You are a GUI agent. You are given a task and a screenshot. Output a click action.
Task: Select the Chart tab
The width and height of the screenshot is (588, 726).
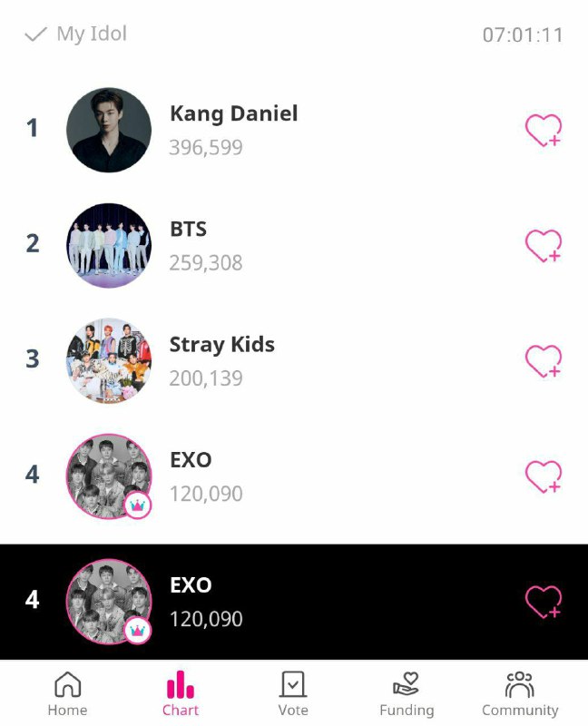(181, 693)
